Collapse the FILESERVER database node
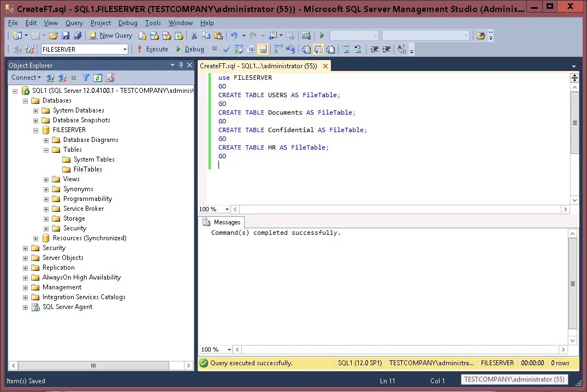Viewport: 587px width, 392px height. (x=35, y=130)
